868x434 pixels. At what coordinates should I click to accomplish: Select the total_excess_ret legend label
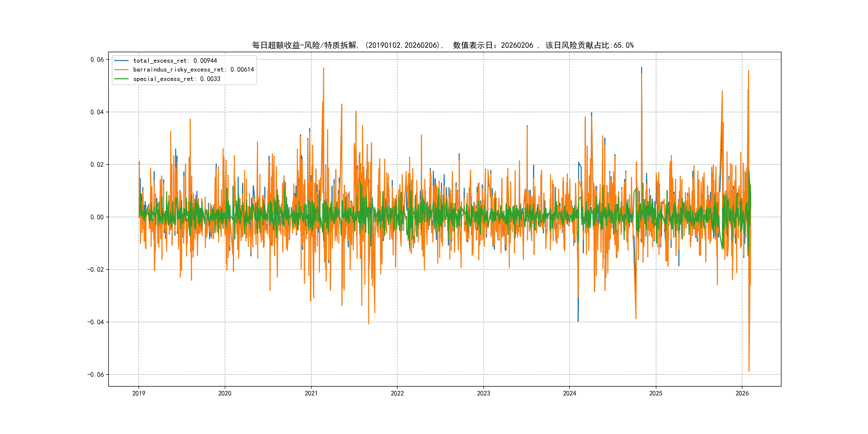(x=175, y=61)
